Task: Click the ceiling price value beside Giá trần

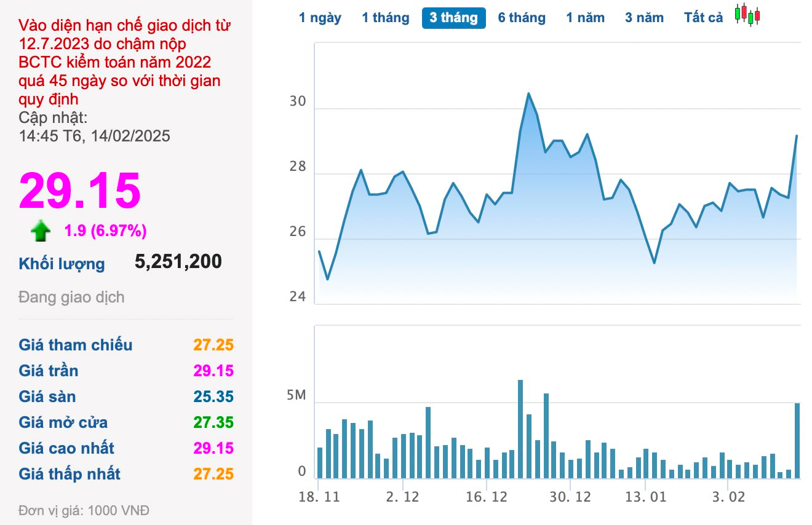Action: click(x=213, y=371)
